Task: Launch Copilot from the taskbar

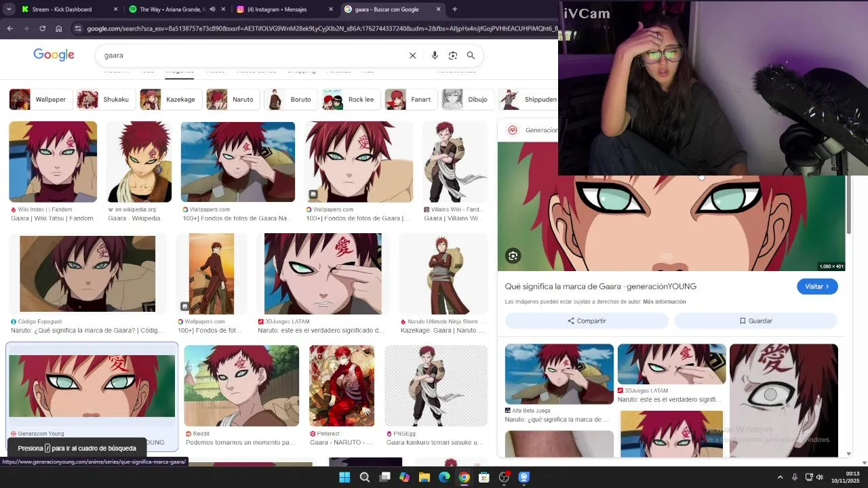Action: pyautogui.click(x=404, y=477)
